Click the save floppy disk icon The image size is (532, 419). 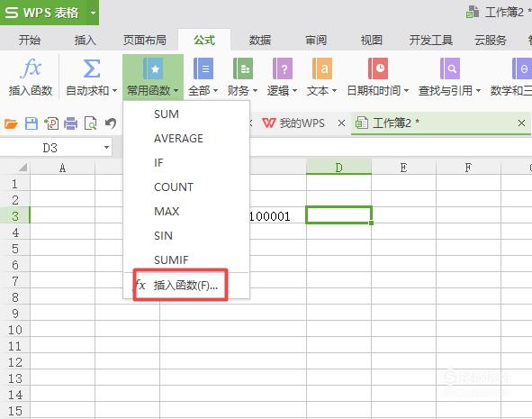coord(32,123)
